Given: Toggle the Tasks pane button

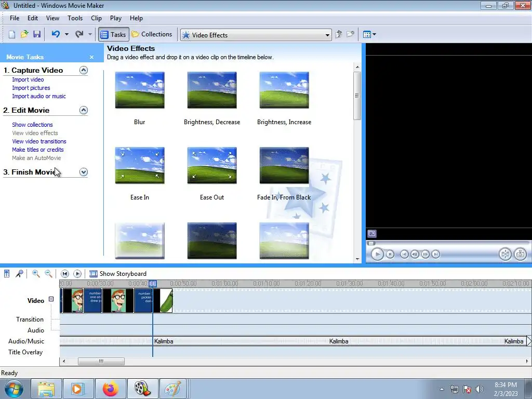Looking at the screenshot, I should coord(114,34).
